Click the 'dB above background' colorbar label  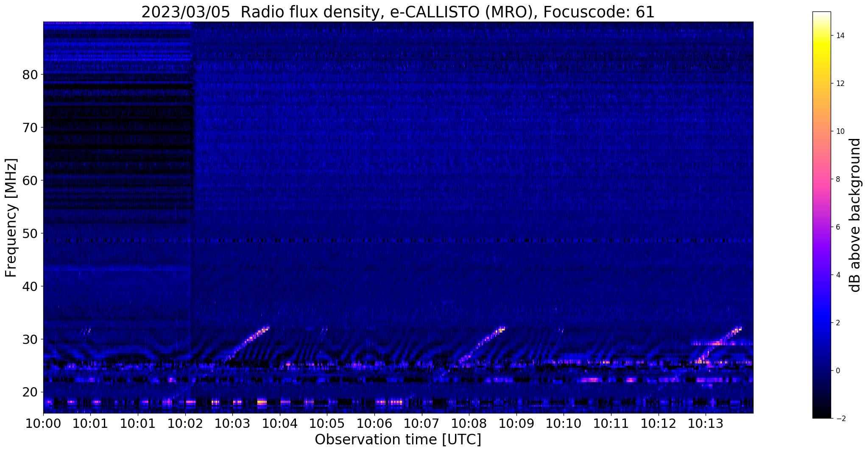[x=855, y=215]
